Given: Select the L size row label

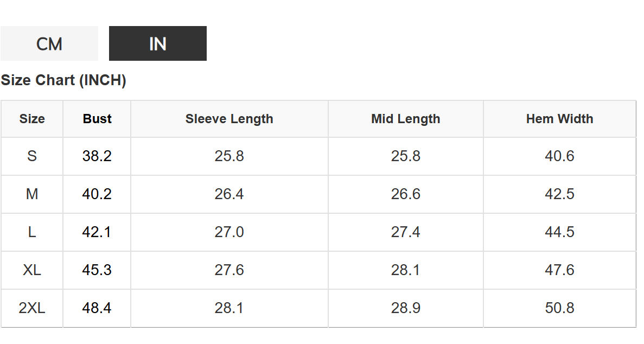Looking at the screenshot, I should [x=32, y=232].
